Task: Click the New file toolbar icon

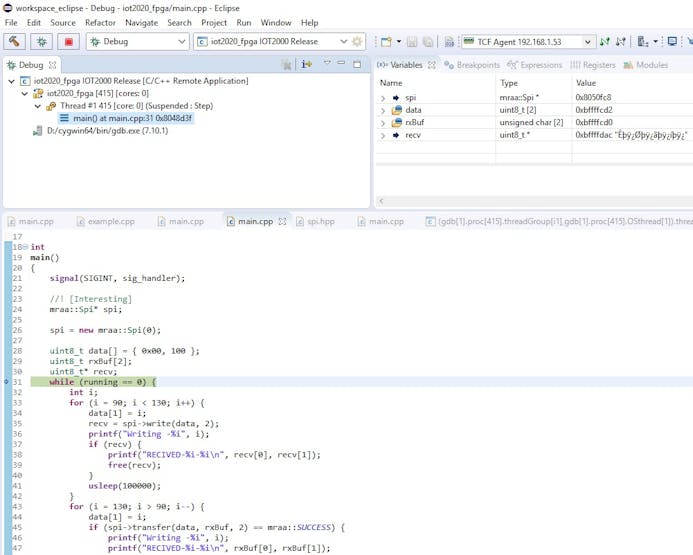Action: pyautogui.click(x=385, y=42)
